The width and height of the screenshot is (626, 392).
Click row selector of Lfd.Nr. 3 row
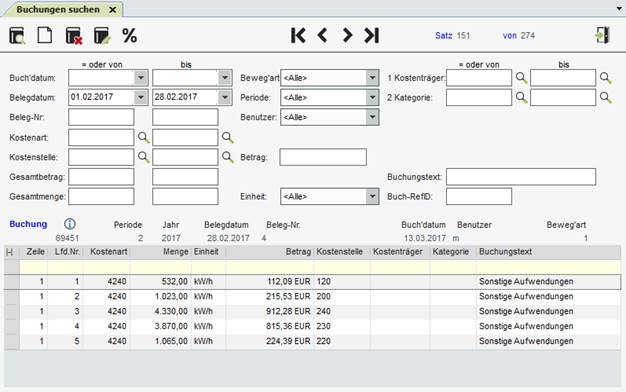(x=12, y=311)
